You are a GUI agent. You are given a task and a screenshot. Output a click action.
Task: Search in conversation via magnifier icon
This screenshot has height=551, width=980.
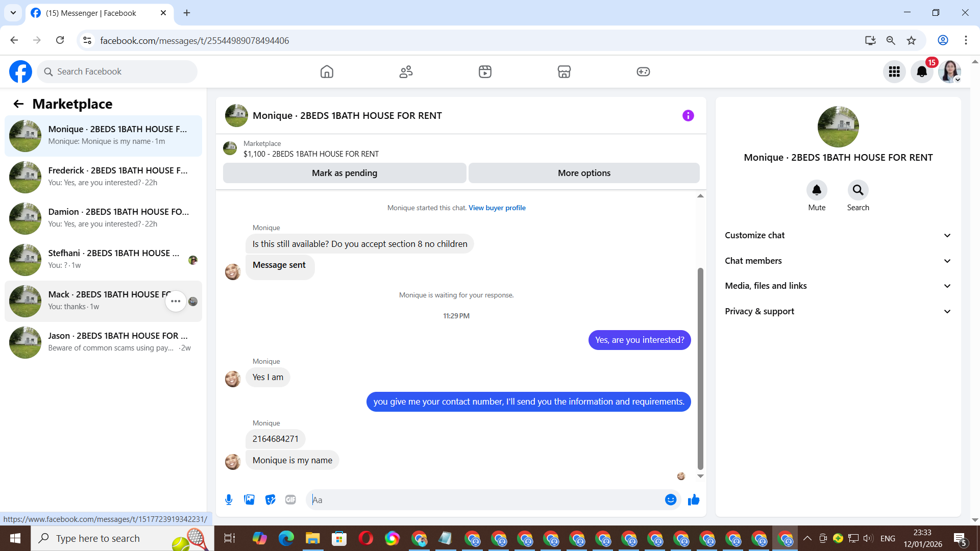coord(858,190)
